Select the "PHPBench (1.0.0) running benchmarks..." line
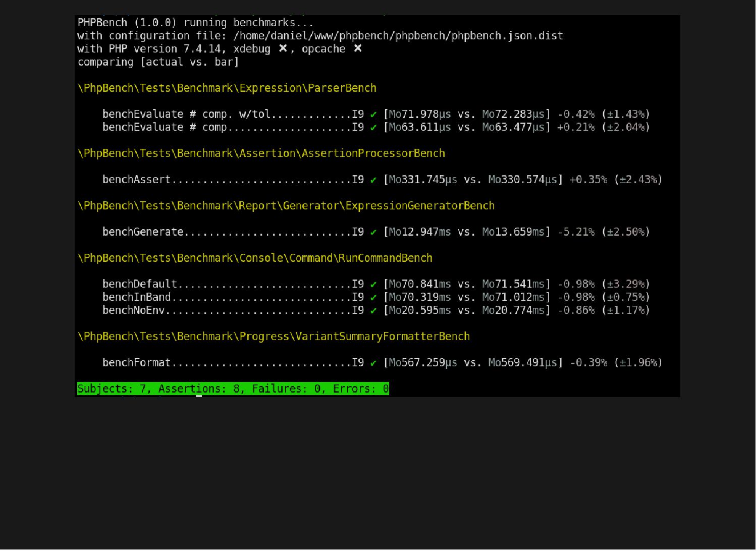 196,23
